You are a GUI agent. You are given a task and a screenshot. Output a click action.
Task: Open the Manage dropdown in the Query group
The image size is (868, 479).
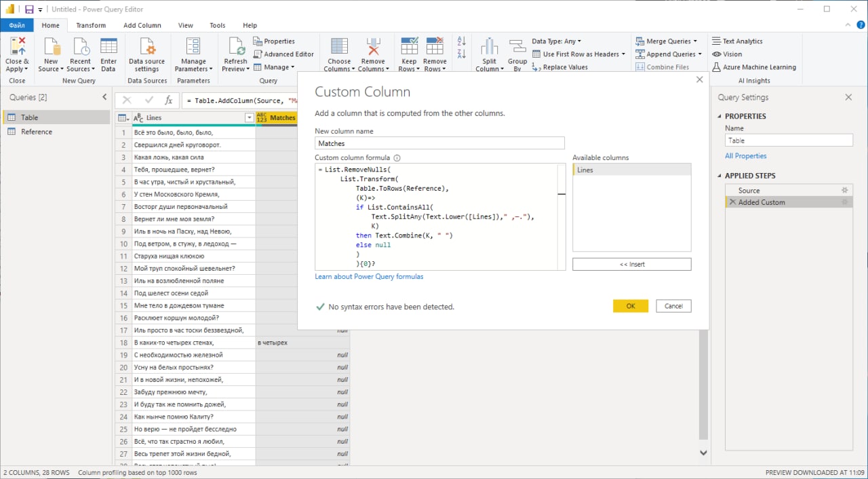tap(274, 67)
